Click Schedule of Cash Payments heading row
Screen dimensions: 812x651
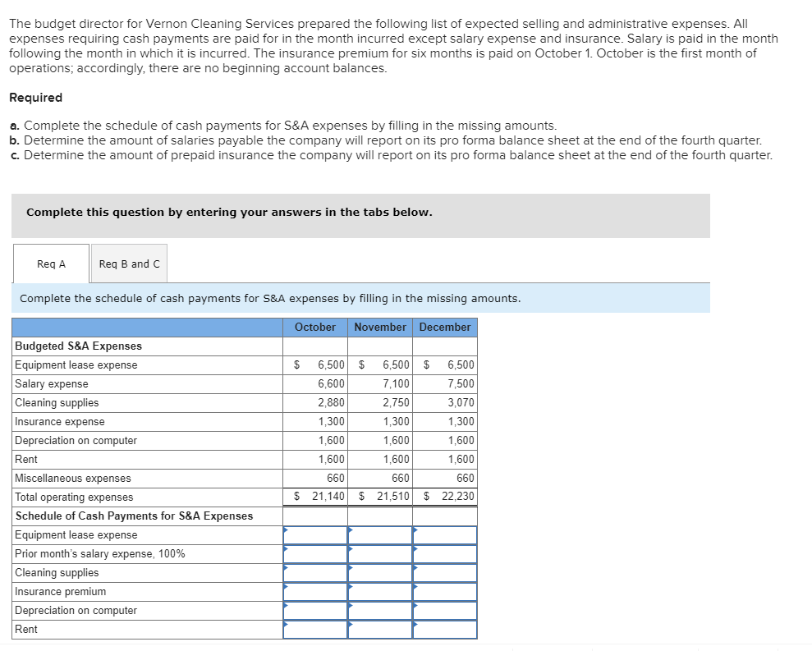(x=148, y=516)
